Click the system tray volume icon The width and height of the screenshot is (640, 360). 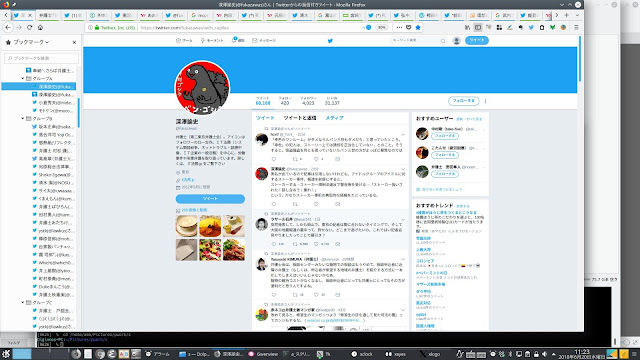pyautogui.click(x=544, y=354)
